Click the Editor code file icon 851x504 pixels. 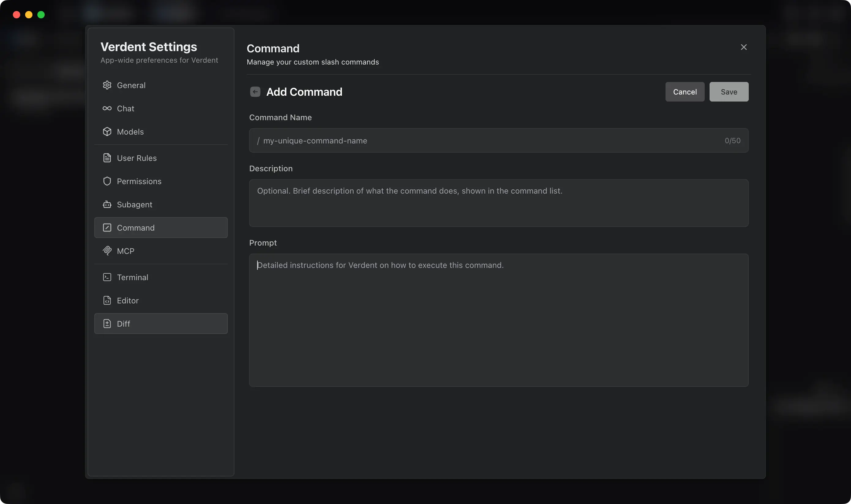[107, 301]
